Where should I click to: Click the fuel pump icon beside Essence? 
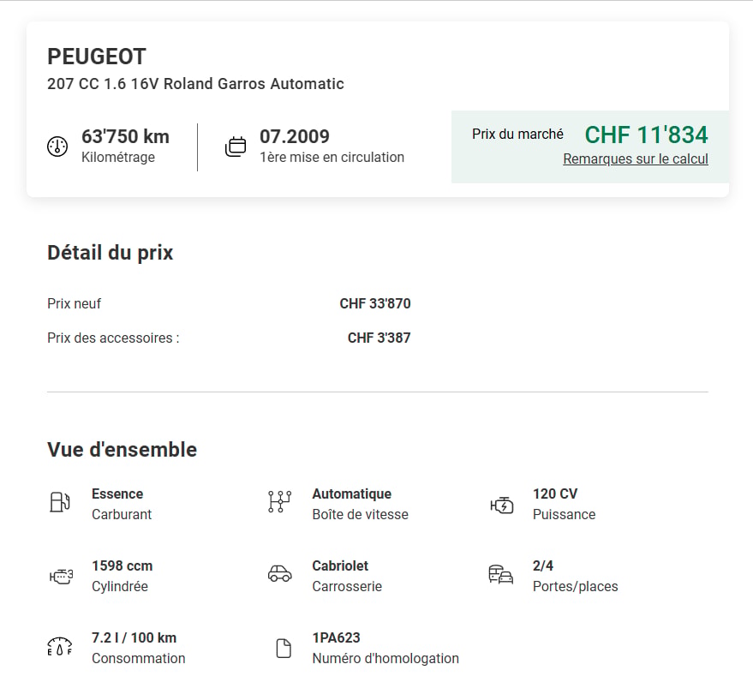60,502
